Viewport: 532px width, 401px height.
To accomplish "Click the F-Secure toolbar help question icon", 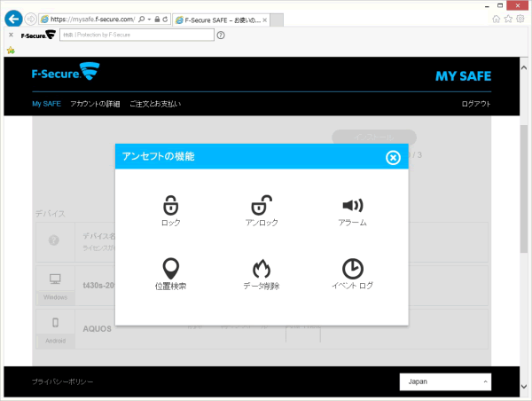I will (x=221, y=35).
